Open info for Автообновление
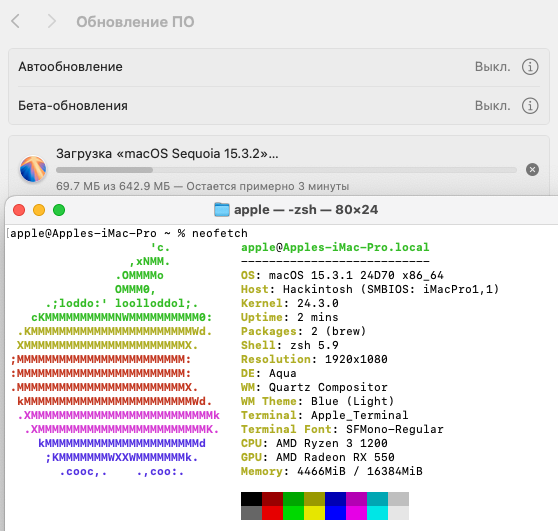The height and width of the screenshot is (531, 558). point(530,67)
